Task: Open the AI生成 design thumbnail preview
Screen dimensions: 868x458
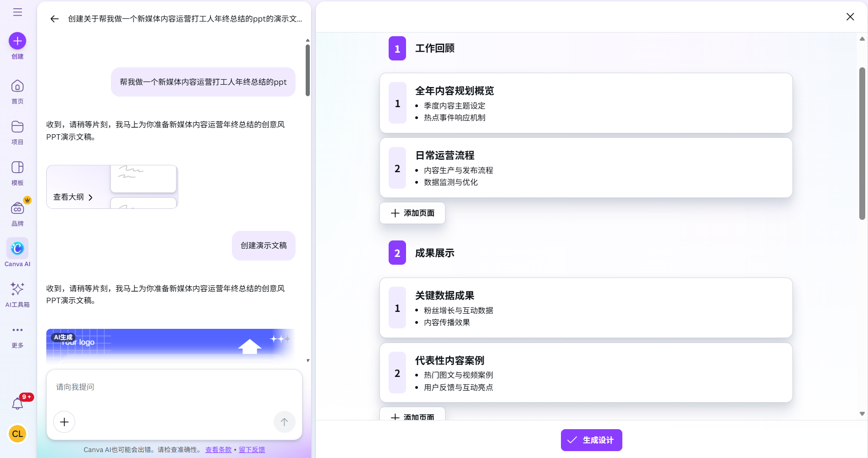Action: [170, 346]
